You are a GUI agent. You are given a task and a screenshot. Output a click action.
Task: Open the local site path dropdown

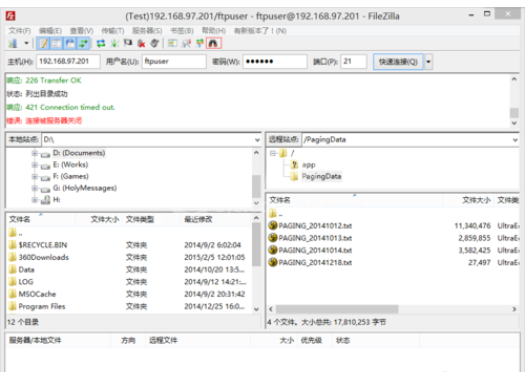(257, 140)
